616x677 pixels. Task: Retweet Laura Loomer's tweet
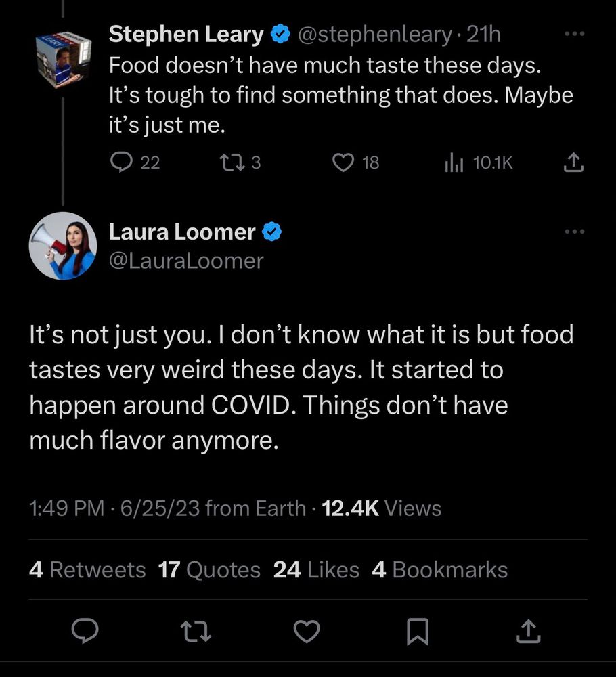coord(196,631)
